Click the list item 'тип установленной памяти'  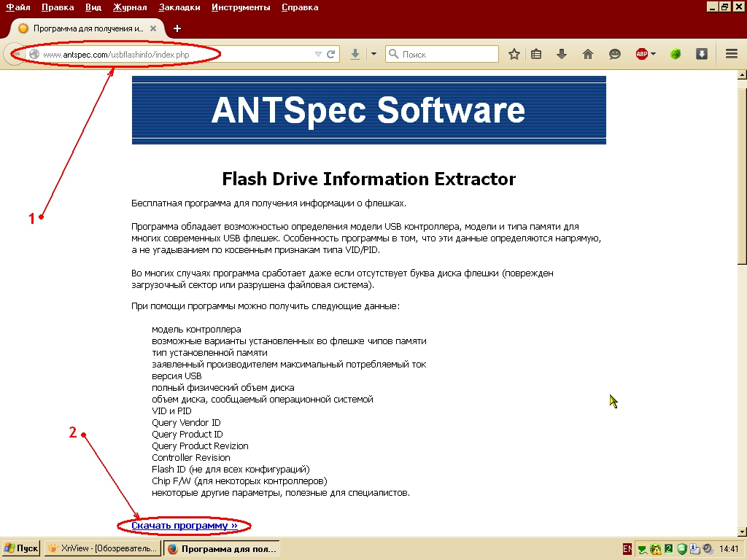pyautogui.click(x=209, y=353)
